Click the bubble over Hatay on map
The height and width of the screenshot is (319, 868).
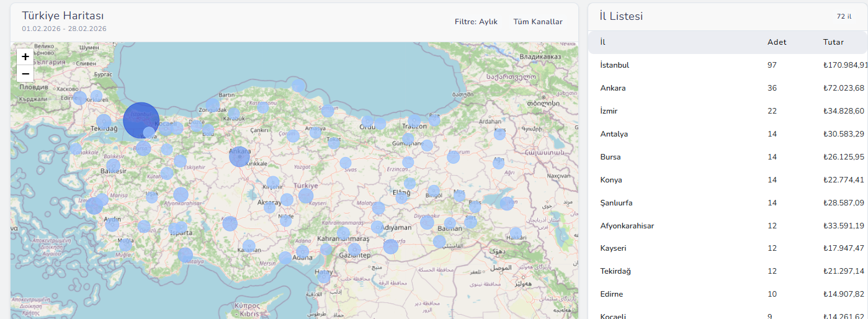coord(324,277)
